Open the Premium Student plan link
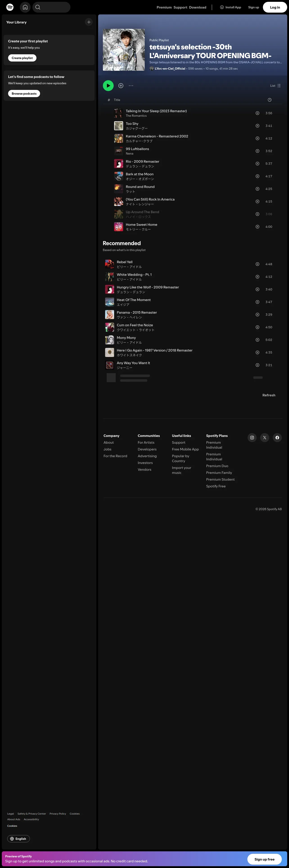The width and height of the screenshot is (289, 868). tap(220, 480)
